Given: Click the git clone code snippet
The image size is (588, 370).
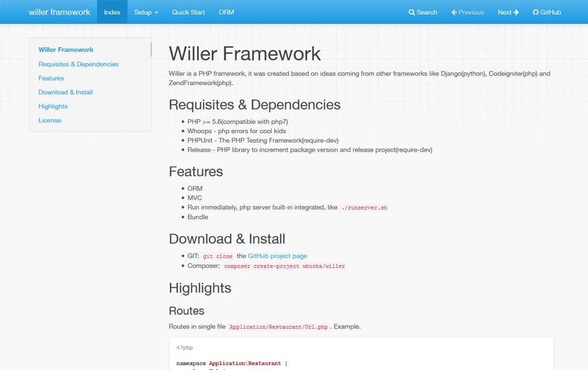Looking at the screenshot, I should tap(218, 257).
